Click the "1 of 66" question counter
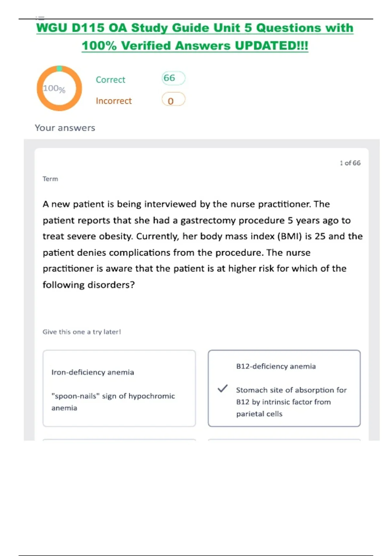The height and width of the screenshot is (556, 392). 350,163
